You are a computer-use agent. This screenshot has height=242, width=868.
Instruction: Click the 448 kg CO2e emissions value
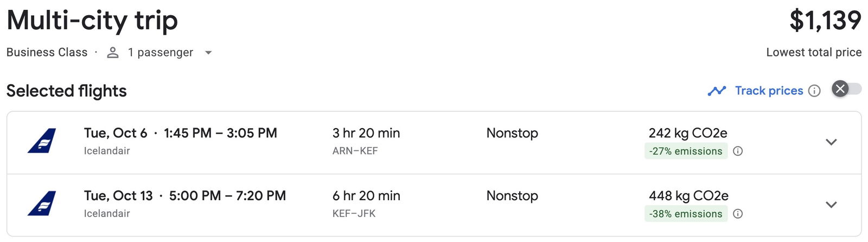point(688,196)
